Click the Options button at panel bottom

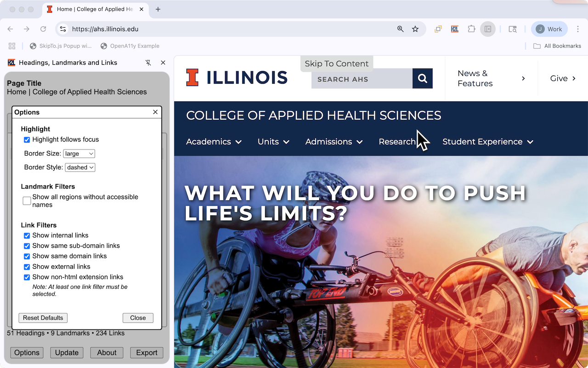coord(27,352)
